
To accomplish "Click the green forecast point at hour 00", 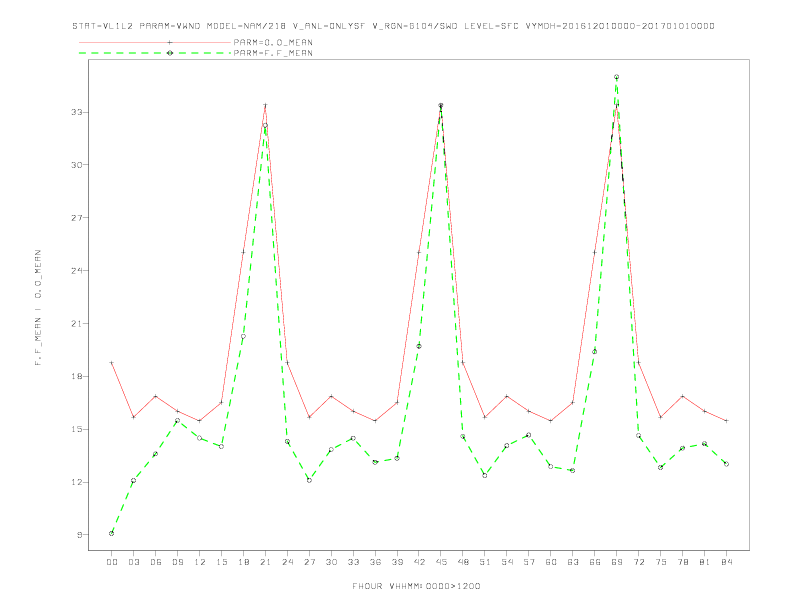I will 112,533.
